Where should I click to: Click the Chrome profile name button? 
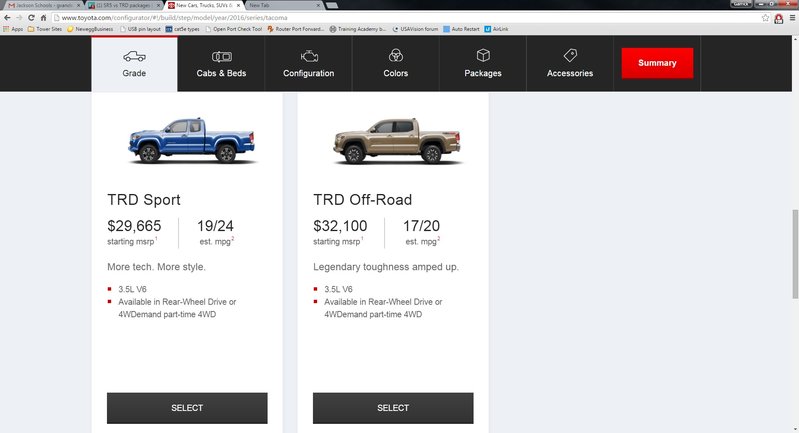pos(741,4)
